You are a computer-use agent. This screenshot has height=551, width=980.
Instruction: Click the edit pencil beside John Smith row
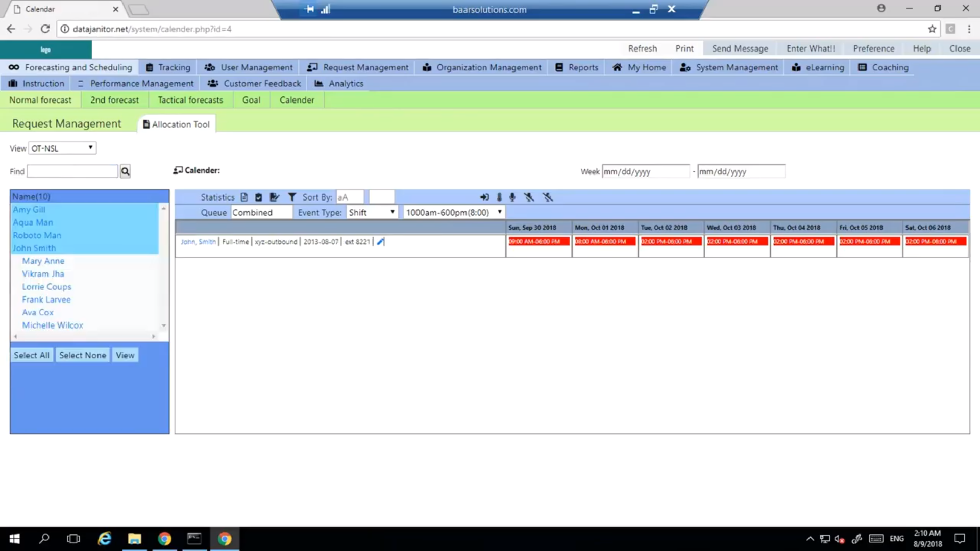pyautogui.click(x=380, y=242)
